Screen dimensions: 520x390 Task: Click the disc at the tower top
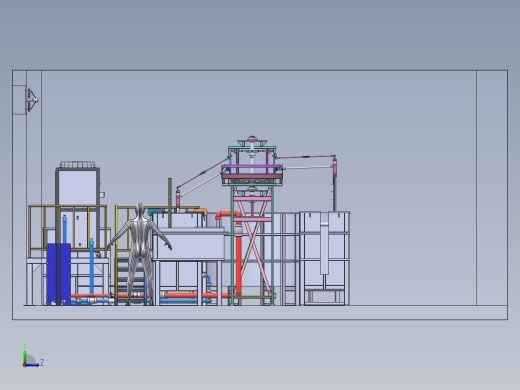click(252, 139)
